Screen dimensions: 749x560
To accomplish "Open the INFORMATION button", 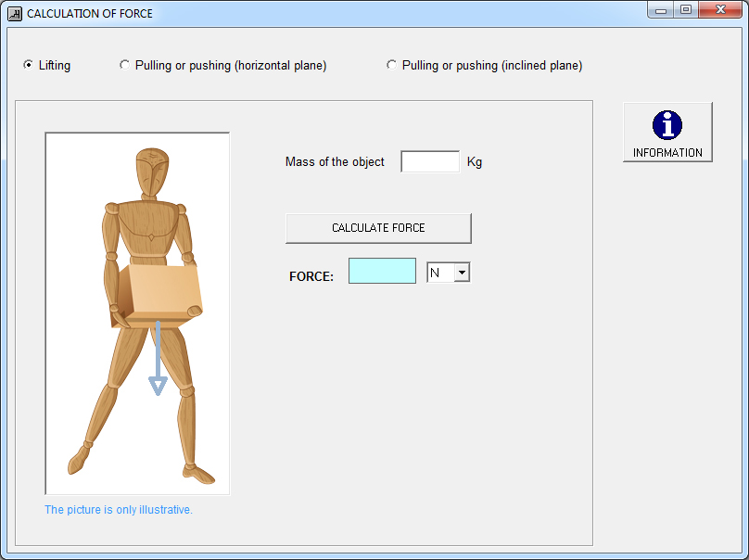I will 667,133.
